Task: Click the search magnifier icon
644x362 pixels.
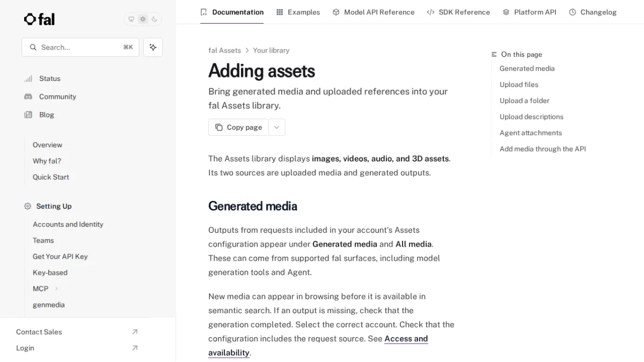Action: 33,47
